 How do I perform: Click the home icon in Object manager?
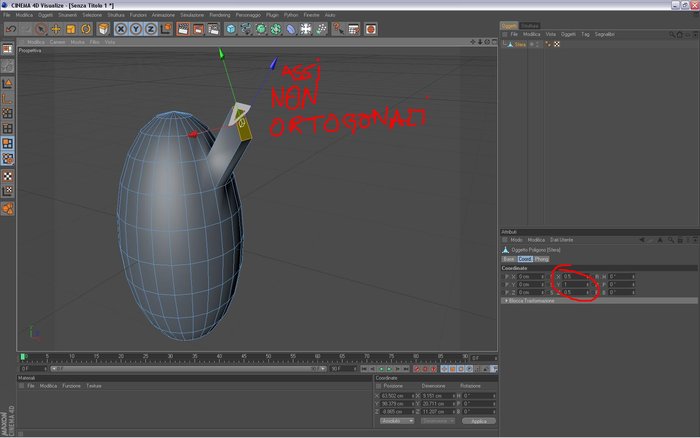[x=680, y=34]
